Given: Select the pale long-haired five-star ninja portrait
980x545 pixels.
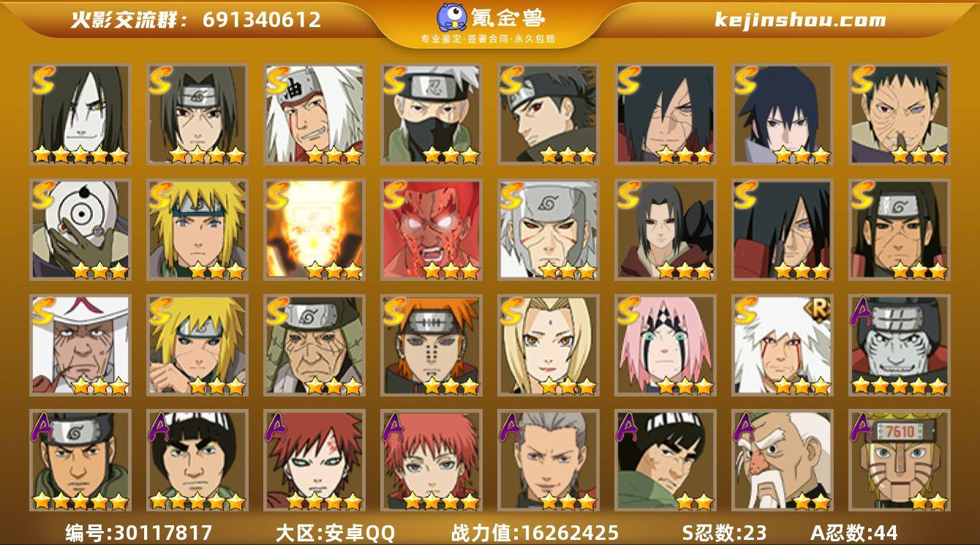Looking at the screenshot, I should (x=80, y=115).
